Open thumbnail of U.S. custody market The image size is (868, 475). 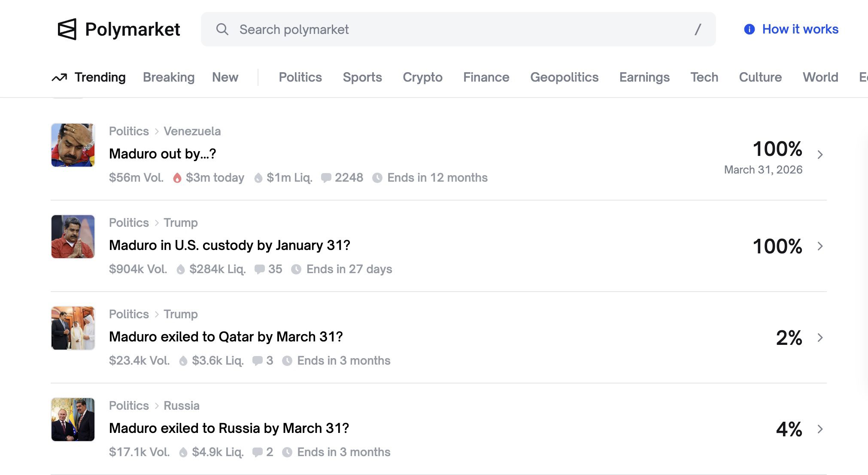(x=73, y=237)
